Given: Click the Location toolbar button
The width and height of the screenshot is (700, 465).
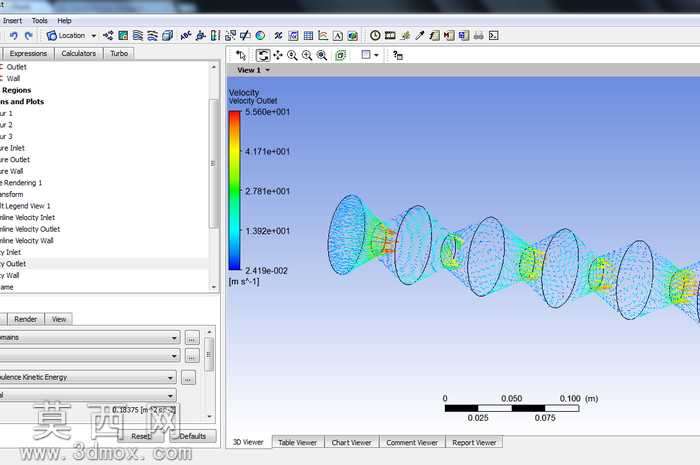Looking at the screenshot, I should (66, 35).
